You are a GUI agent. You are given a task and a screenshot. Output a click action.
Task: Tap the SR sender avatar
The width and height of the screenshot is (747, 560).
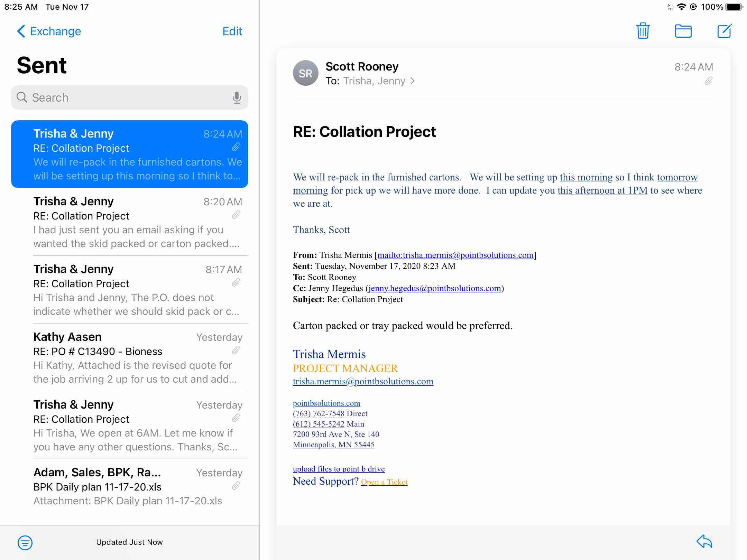(x=305, y=73)
